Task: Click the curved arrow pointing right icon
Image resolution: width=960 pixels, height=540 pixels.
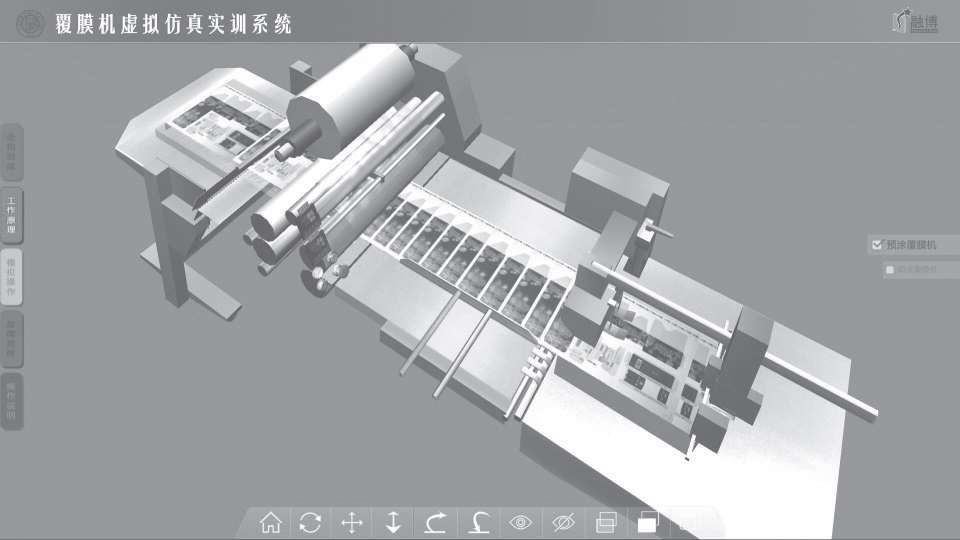Action: coord(436,522)
